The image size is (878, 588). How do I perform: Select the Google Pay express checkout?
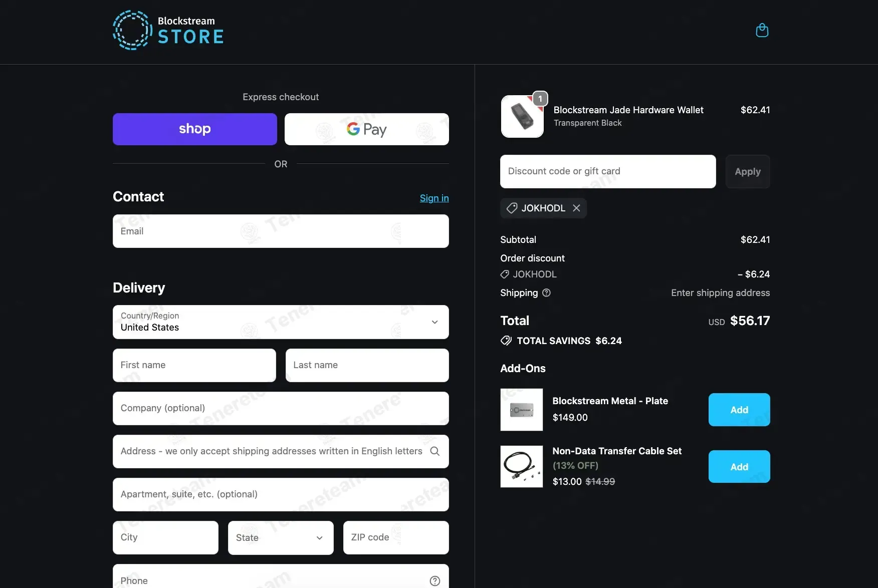[367, 129]
